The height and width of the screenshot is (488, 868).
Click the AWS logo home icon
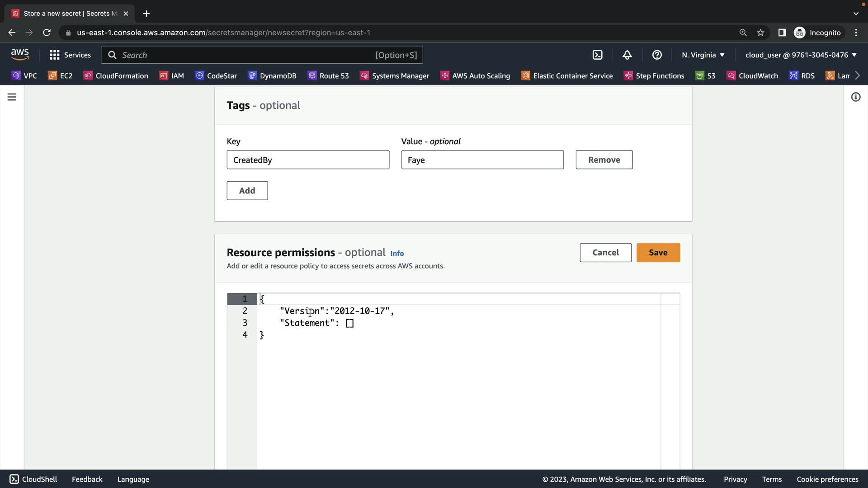pos(20,54)
